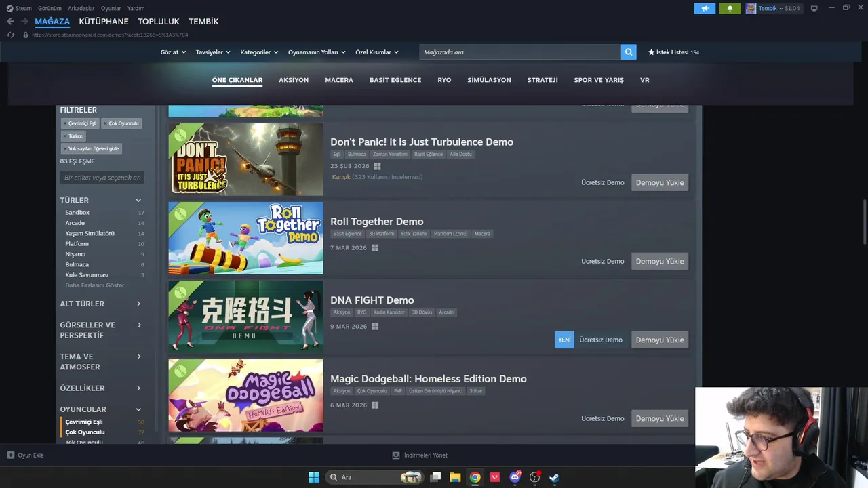The width and height of the screenshot is (868, 488).
Task: Open the DNA FIGHT Demo thumbnail
Action: click(245, 317)
